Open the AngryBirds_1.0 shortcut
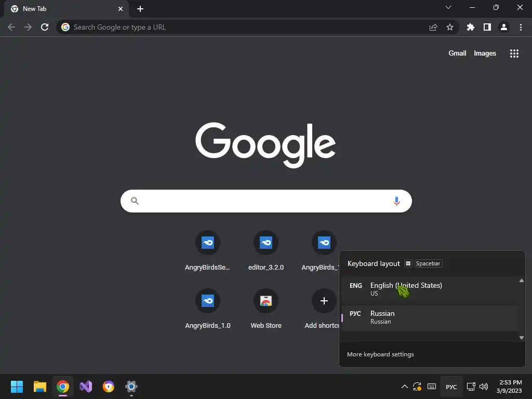Viewport: 532px width, 399px height. click(208, 309)
